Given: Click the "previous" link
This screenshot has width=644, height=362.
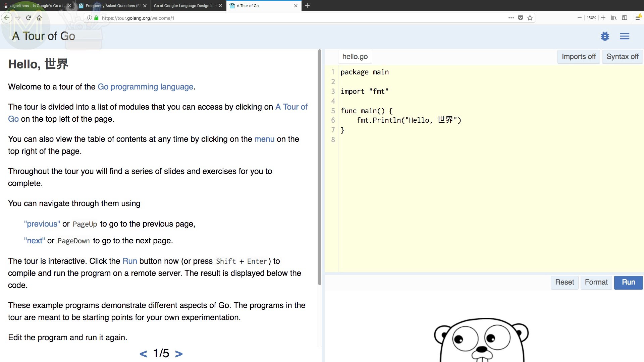Looking at the screenshot, I should coord(42,224).
